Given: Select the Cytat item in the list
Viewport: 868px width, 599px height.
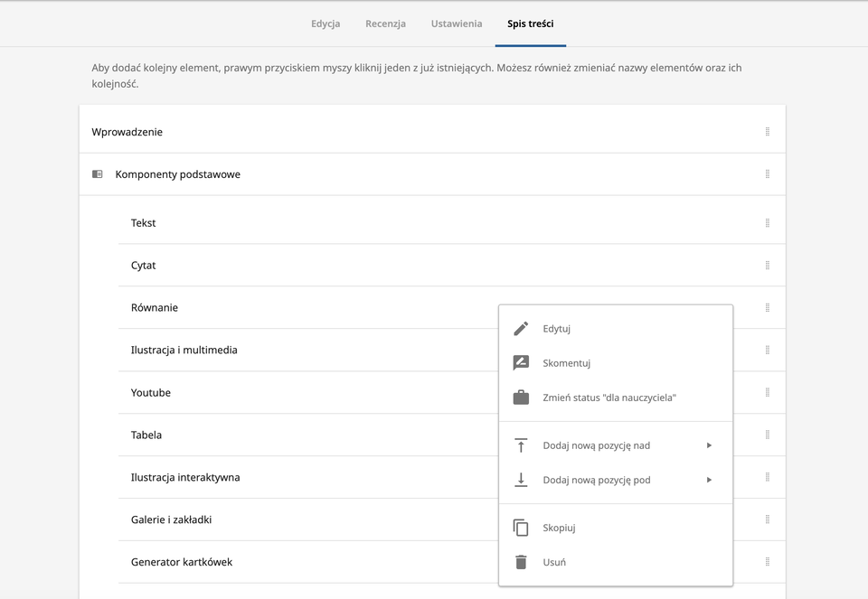Looking at the screenshot, I should (x=144, y=266).
